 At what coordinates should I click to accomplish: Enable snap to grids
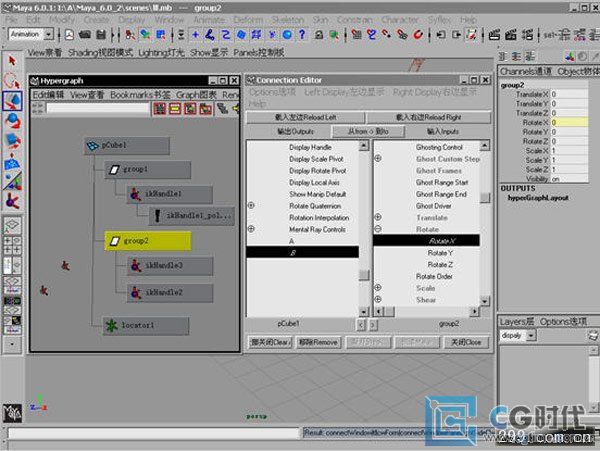[357, 35]
